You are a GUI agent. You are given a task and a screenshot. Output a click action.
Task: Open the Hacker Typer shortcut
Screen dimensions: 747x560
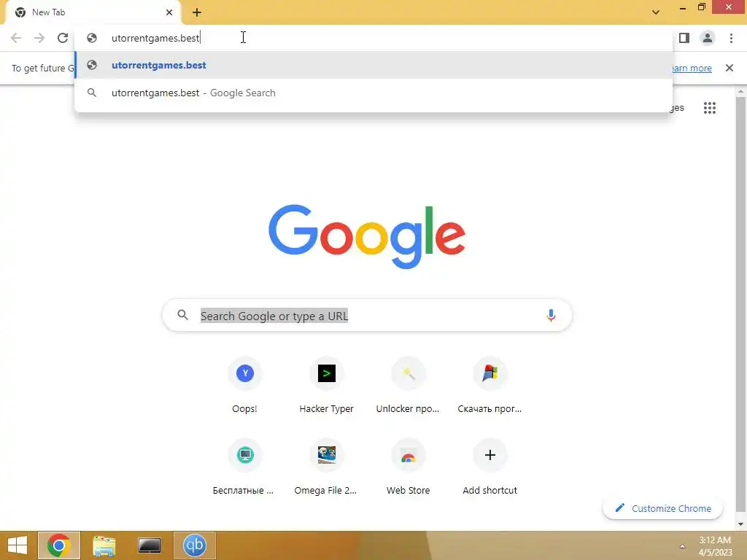tap(326, 385)
